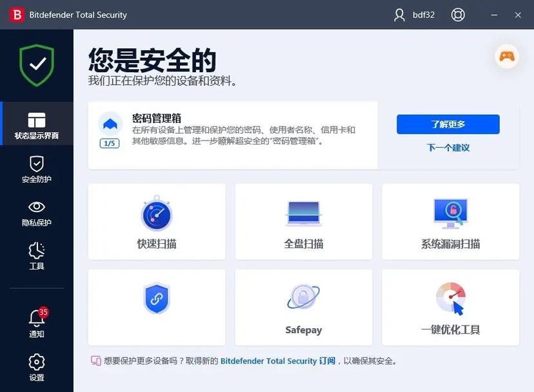The image size is (534, 392).
Task: Switch to 安全防护 section
Action: click(37, 169)
